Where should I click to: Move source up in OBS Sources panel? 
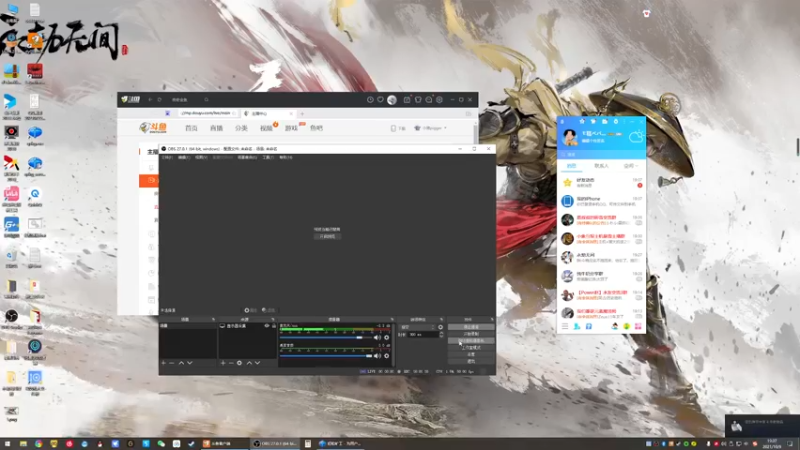[249, 363]
